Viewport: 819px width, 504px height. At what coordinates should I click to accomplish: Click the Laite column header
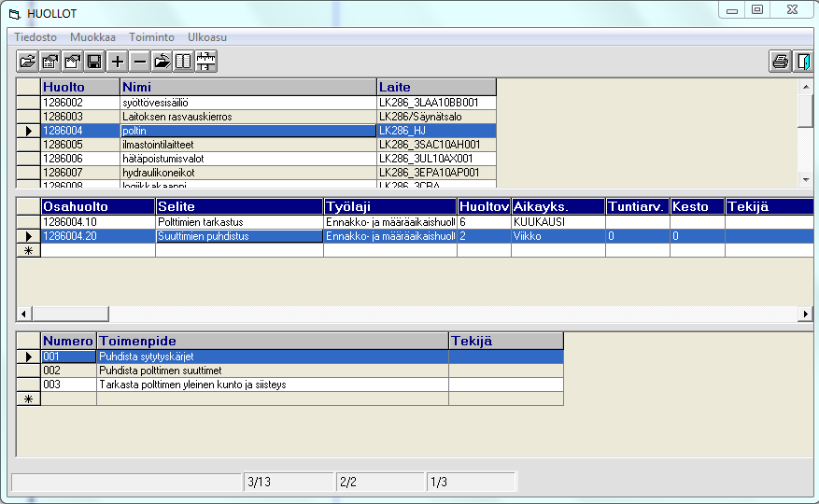click(436, 87)
